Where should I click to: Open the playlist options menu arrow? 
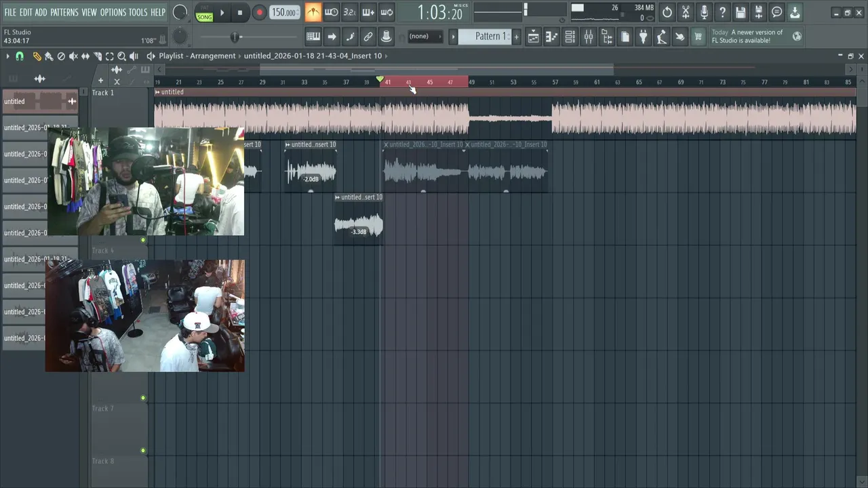(7, 56)
